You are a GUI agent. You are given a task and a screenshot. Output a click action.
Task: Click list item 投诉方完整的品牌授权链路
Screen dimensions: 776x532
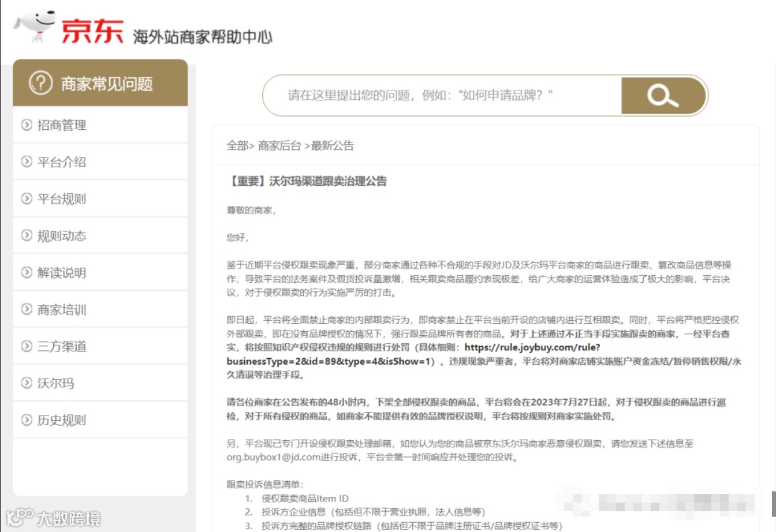click(x=412, y=525)
